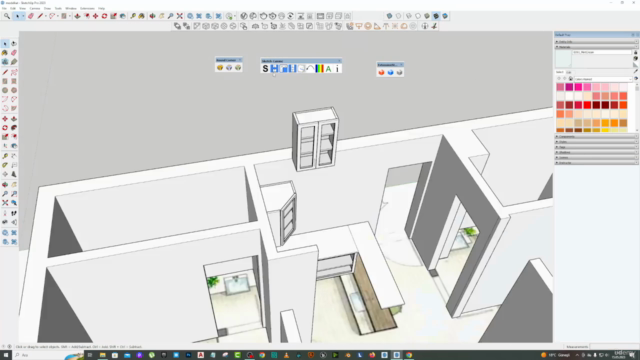
Task: Open the Draw menu
Action: [47, 8]
